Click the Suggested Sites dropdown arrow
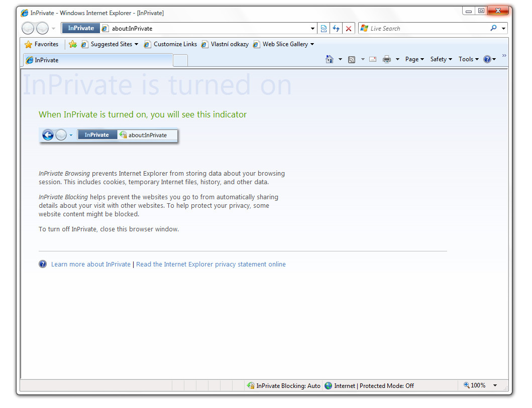532x408 pixels. click(137, 44)
